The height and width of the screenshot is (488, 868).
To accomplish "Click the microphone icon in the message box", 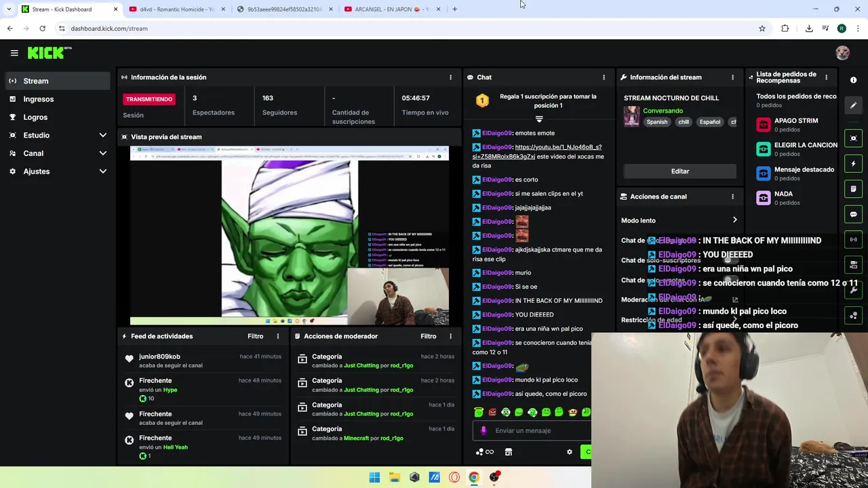I will point(484,430).
